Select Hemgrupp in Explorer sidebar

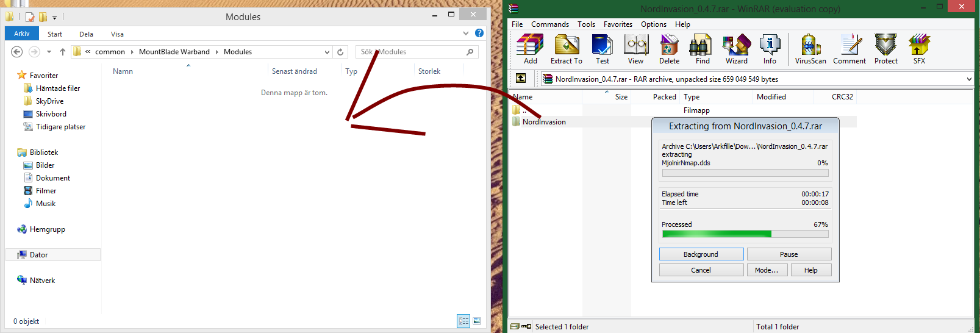tap(48, 229)
